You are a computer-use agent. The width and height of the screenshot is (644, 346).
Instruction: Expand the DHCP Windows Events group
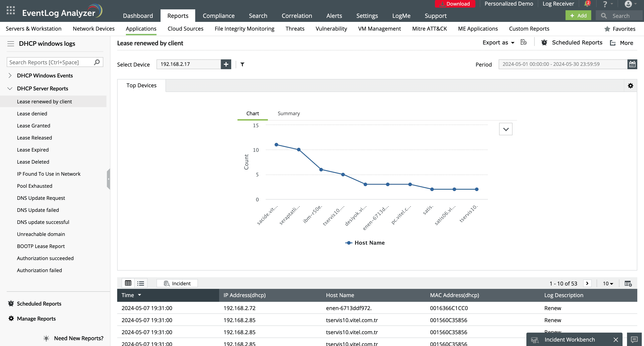(10, 75)
